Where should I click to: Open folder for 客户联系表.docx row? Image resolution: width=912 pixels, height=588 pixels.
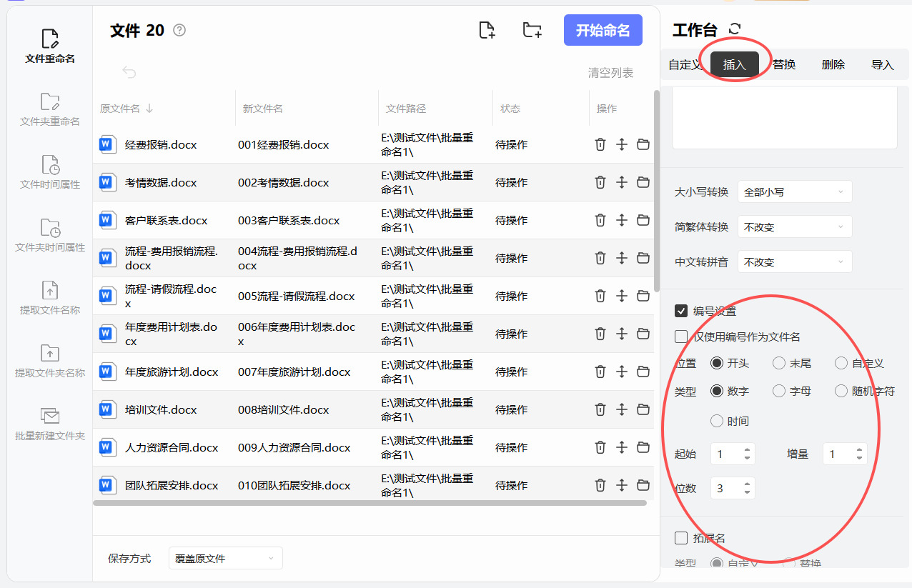(643, 220)
